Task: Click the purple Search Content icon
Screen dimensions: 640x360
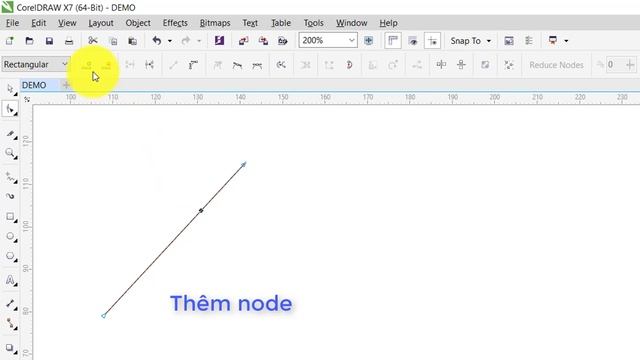Action: coord(220,41)
